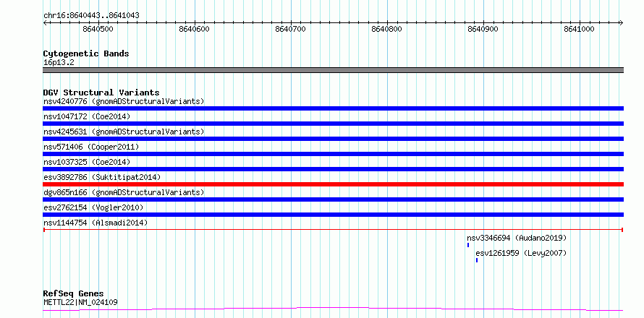This screenshot has height=318, width=644.
Task: Click the gray 16p13.2 cytogenetic band bar
Action: (333, 70)
